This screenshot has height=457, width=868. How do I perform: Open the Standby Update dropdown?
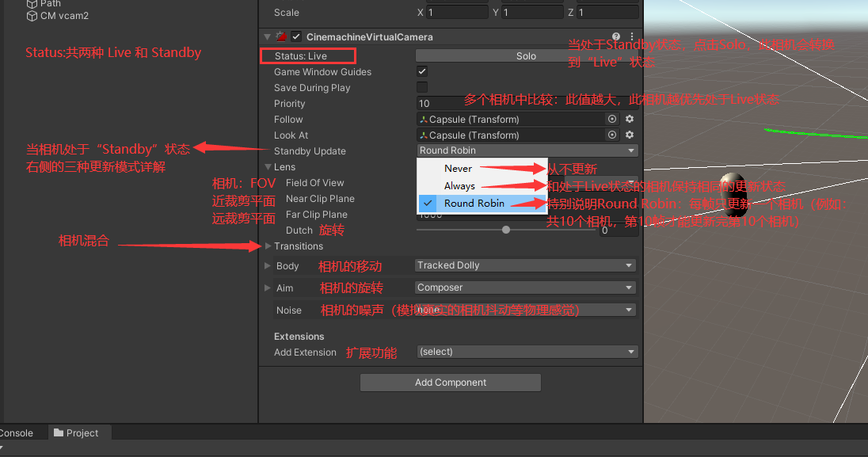click(x=527, y=150)
